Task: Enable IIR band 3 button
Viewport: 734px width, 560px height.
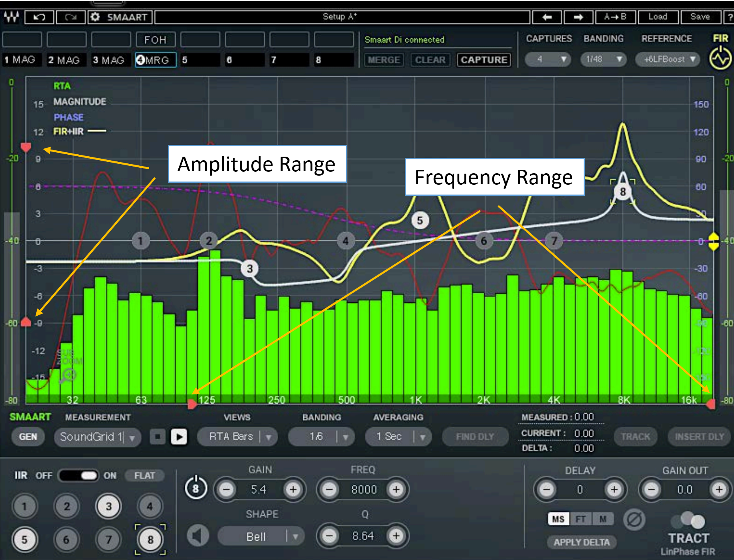Action: pyautogui.click(x=109, y=506)
